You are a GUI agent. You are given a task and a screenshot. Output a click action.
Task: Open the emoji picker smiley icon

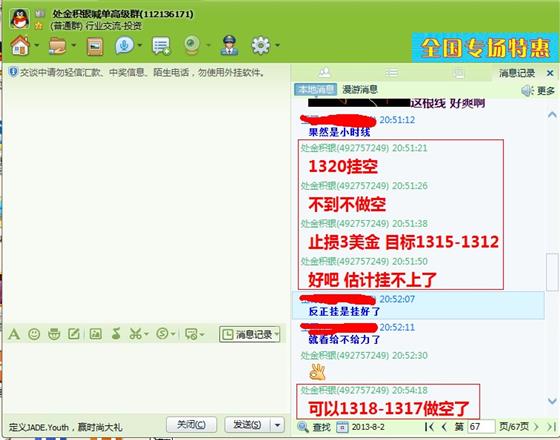pos(34,334)
